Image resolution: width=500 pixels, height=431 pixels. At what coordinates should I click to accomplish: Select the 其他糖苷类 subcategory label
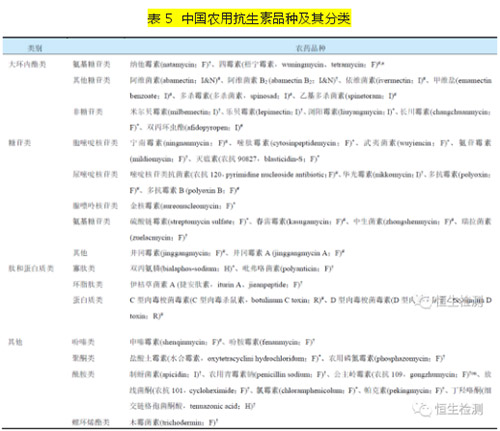(92, 80)
